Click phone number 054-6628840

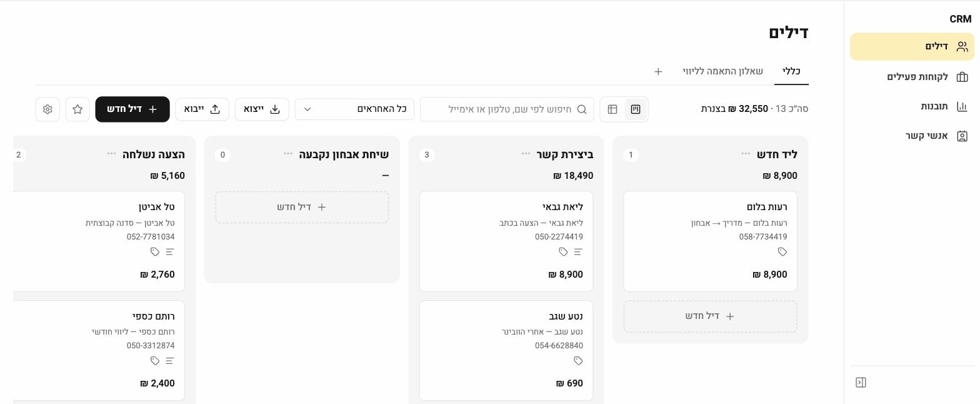coord(559,346)
